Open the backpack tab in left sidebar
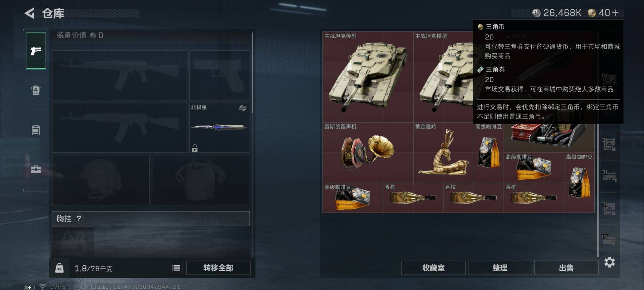This screenshot has height=290, width=644. click(36, 90)
